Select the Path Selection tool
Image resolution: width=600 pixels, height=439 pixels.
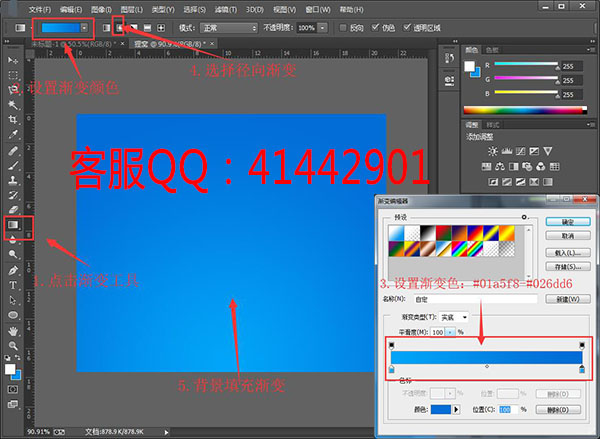(13, 300)
